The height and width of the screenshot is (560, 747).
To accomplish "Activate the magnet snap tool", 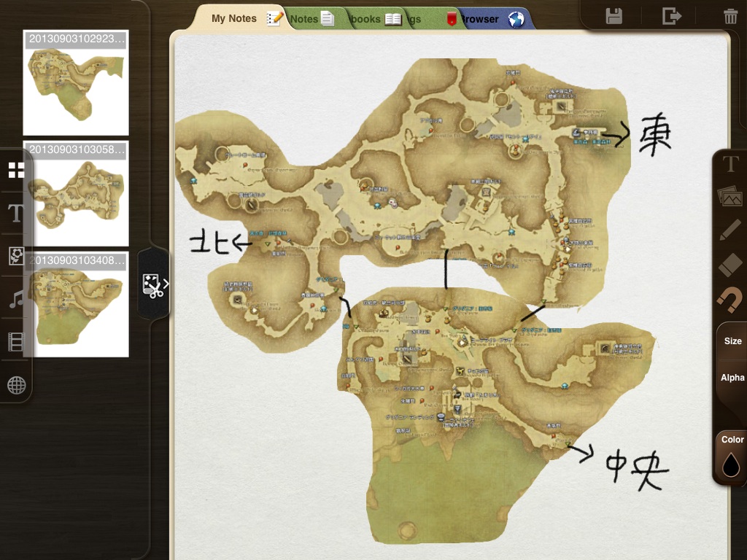I will pos(730,298).
